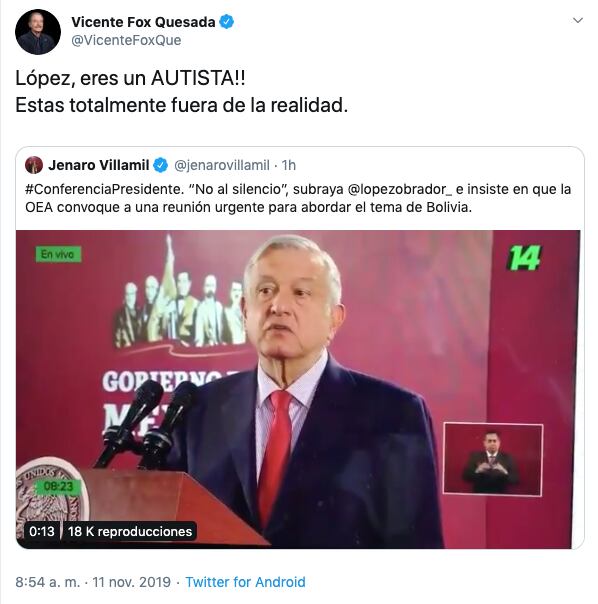This screenshot has height=604, width=598.
Task: Click the channel 14 logo in video
Action: 525,257
